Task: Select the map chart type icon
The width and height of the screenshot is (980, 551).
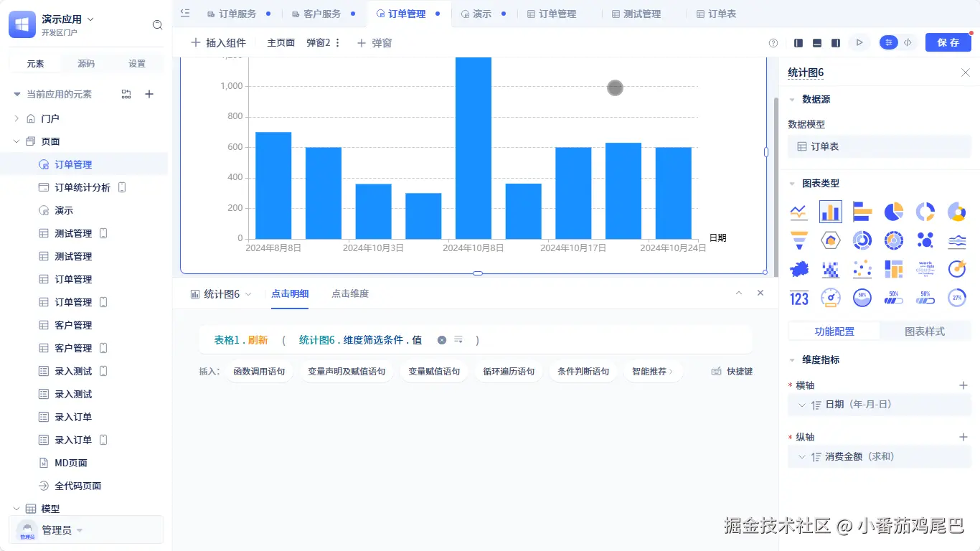Action: [799, 269]
